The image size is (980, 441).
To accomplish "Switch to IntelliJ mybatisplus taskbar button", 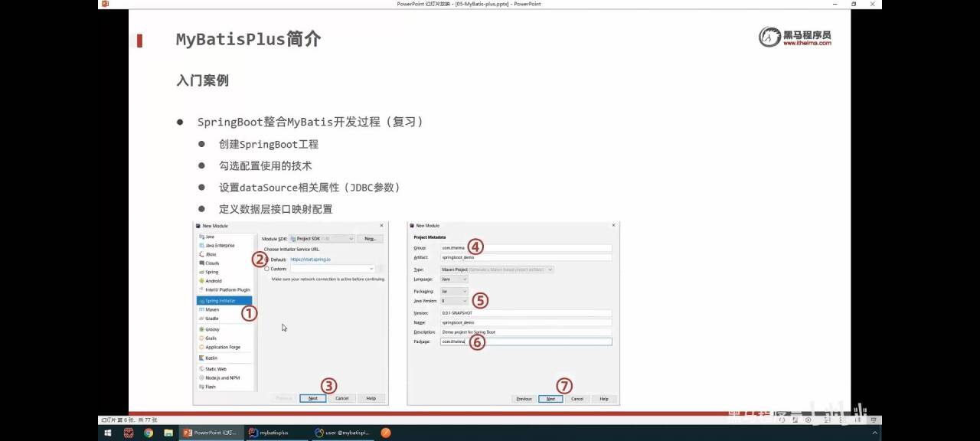I will click(x=277, y=433).
